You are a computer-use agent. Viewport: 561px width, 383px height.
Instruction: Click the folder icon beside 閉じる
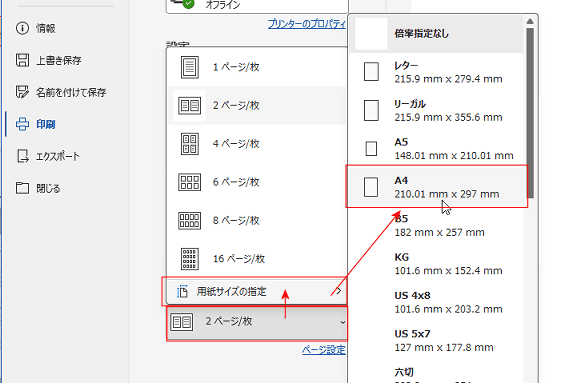(x=22, y=188)
